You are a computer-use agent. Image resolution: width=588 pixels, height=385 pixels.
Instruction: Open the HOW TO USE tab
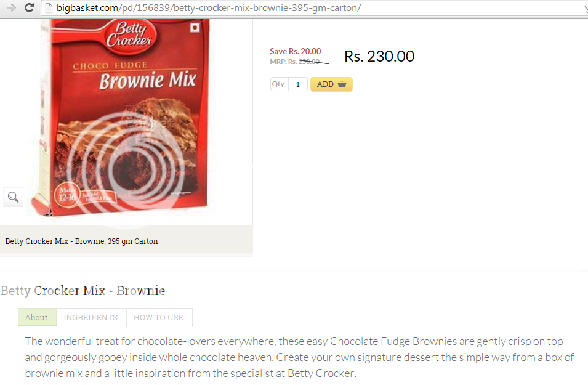coord(159,317)
